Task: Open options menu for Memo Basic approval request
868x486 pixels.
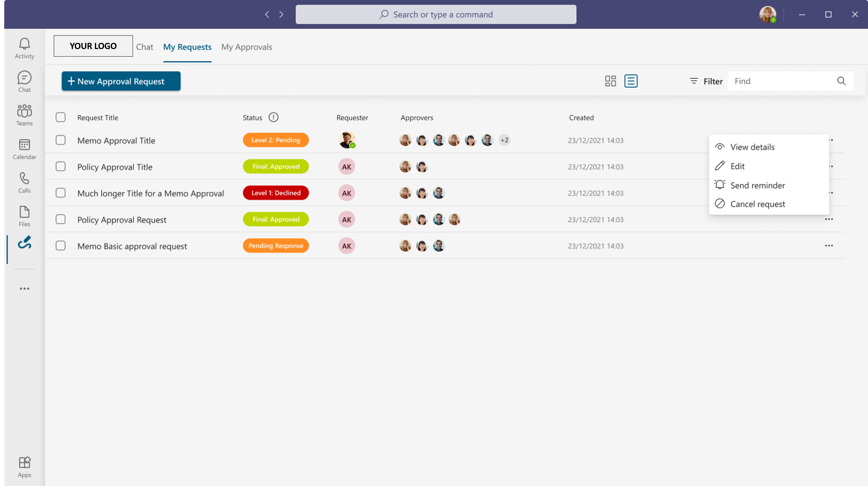Action: [x=829, y=246]
